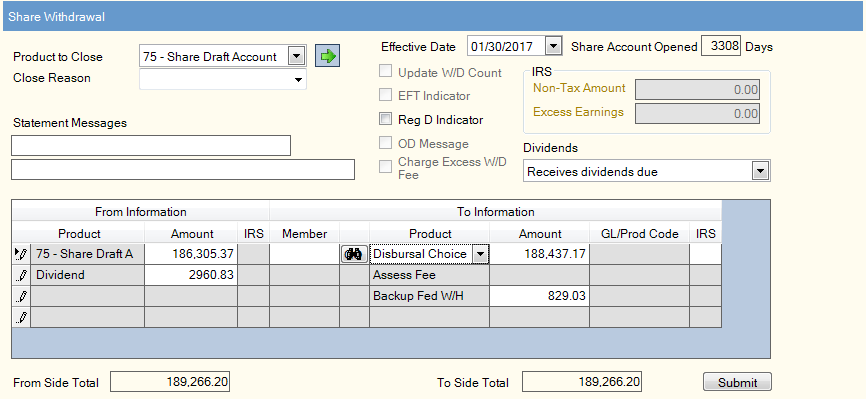The image size is (866, 399).
Task: Open the Effective Date picker dropdown
Action: (x=553, y=46)
